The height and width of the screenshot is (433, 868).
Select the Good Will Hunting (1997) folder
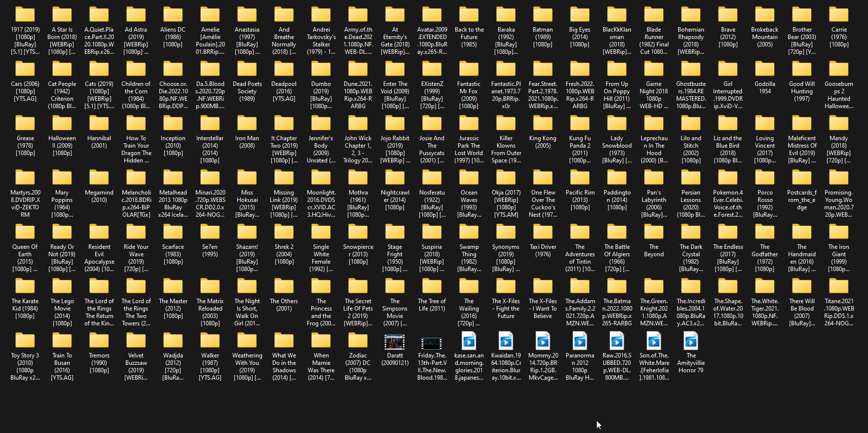(802, 69)
